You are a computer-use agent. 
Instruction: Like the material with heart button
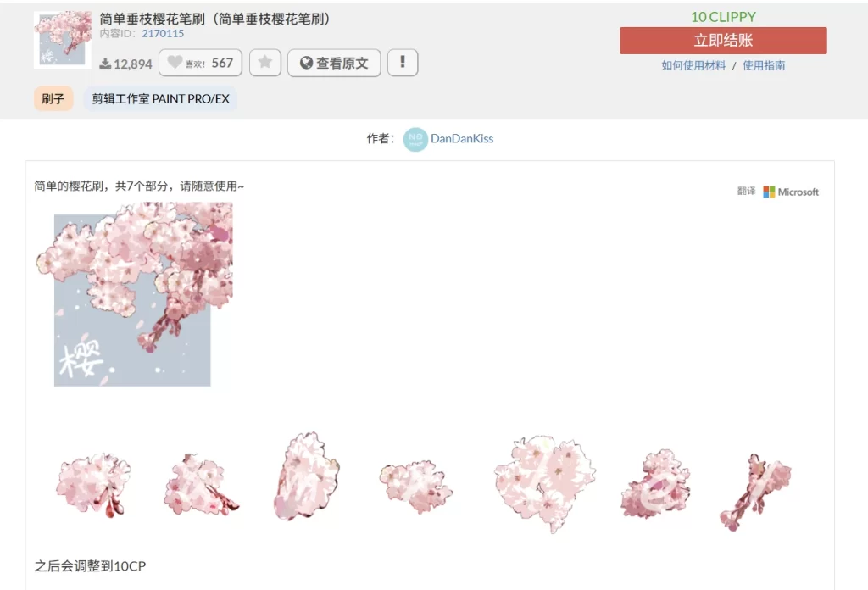coord(200,63)
